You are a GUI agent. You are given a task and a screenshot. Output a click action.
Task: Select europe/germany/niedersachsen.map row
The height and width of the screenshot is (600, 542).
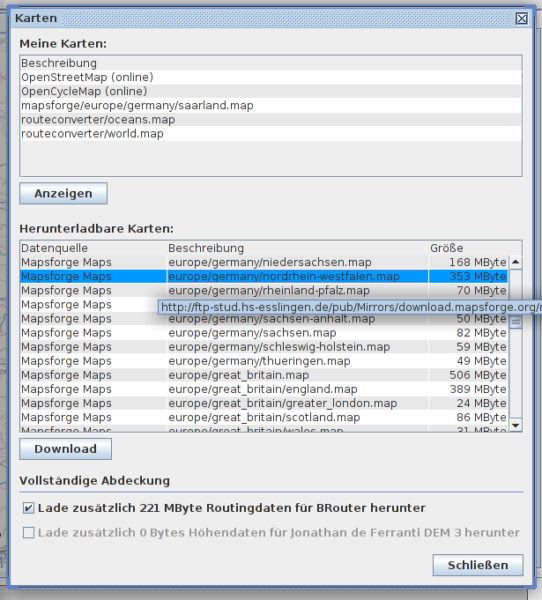point(264,262)
